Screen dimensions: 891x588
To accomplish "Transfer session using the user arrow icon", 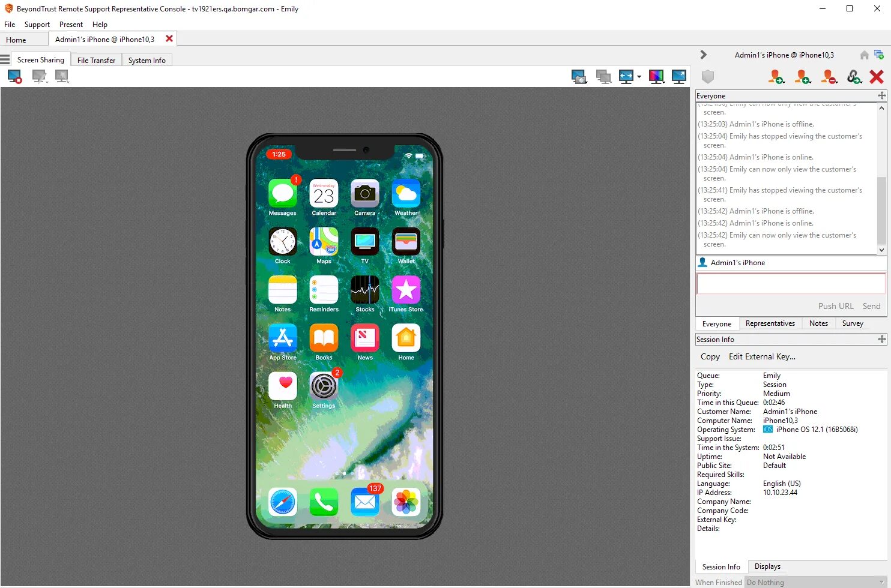I will pyautogui.click(x=776, y=77).
